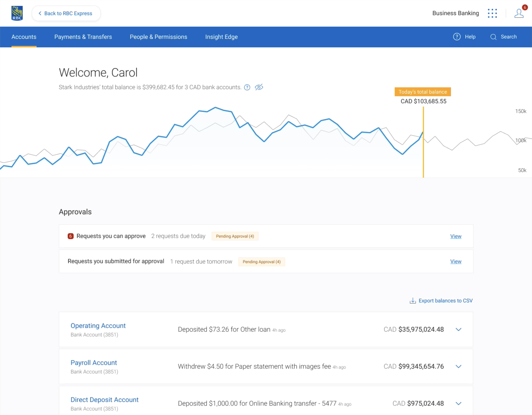Open the user profile icon
The width and height of the screenshot is (532, 415).
[519, 13]
